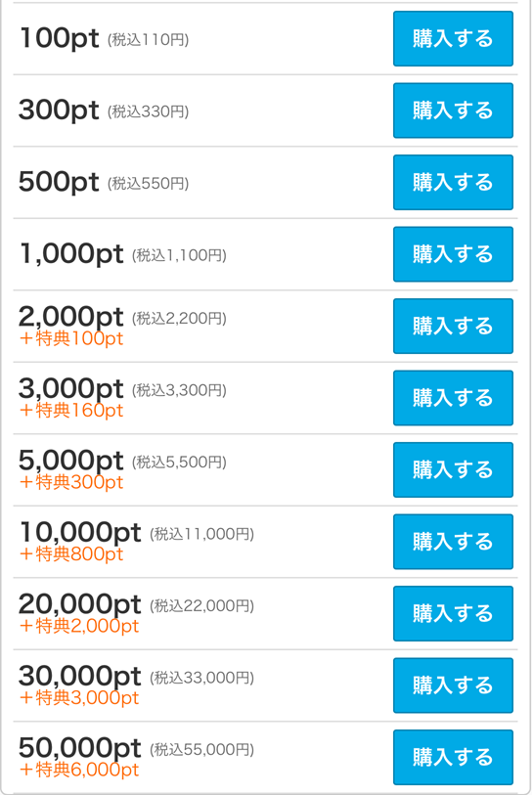Select the 税込330円 price text

(x=148, y=111)
